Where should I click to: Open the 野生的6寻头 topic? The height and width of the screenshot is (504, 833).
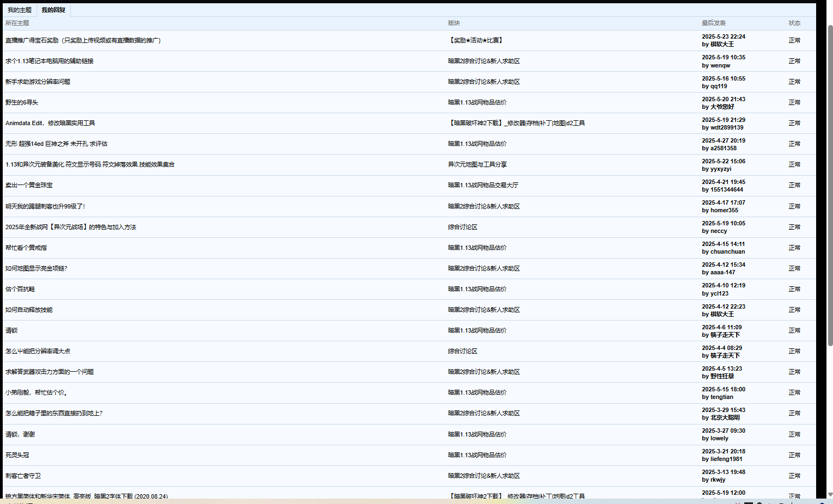(22, 102)
